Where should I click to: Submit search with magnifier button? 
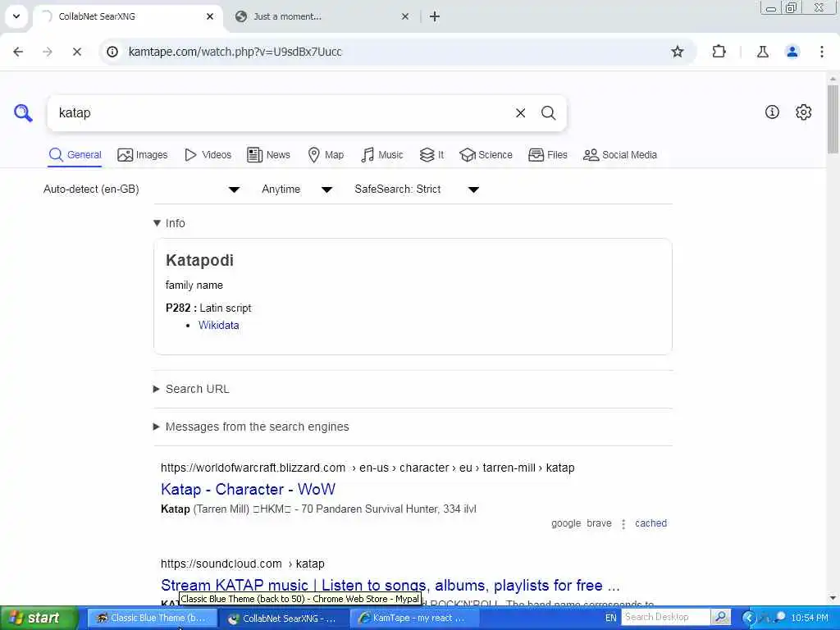tap(548, 113)
